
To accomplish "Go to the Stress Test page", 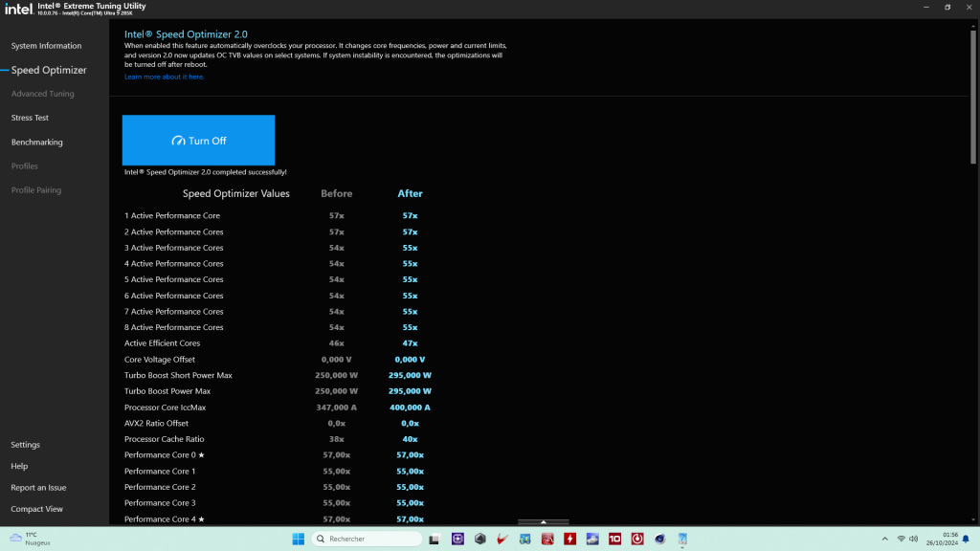I will pos(30,118).
